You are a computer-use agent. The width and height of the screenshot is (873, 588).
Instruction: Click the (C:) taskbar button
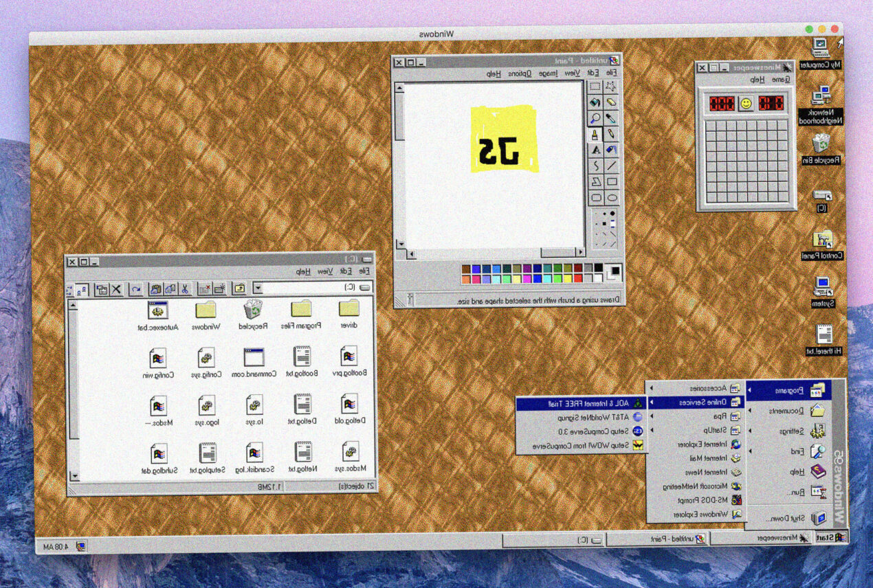pos(553,540)
